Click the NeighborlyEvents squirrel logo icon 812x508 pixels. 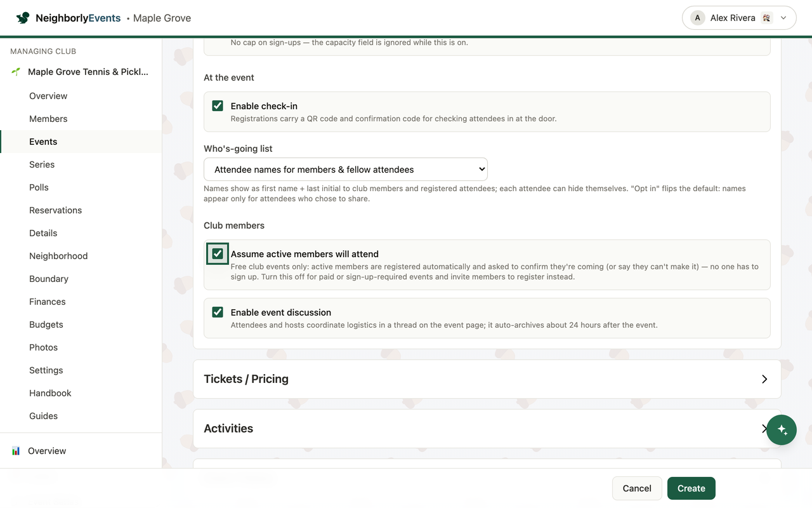point(23,18)
